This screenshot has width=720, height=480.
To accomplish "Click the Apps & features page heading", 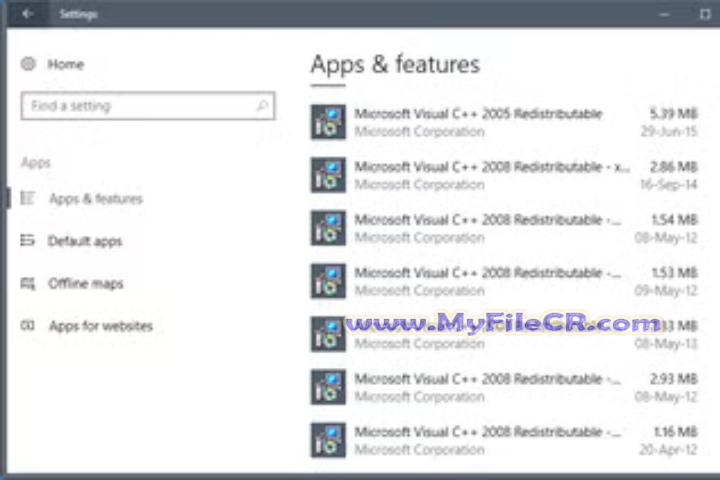I will coord(395,64).
